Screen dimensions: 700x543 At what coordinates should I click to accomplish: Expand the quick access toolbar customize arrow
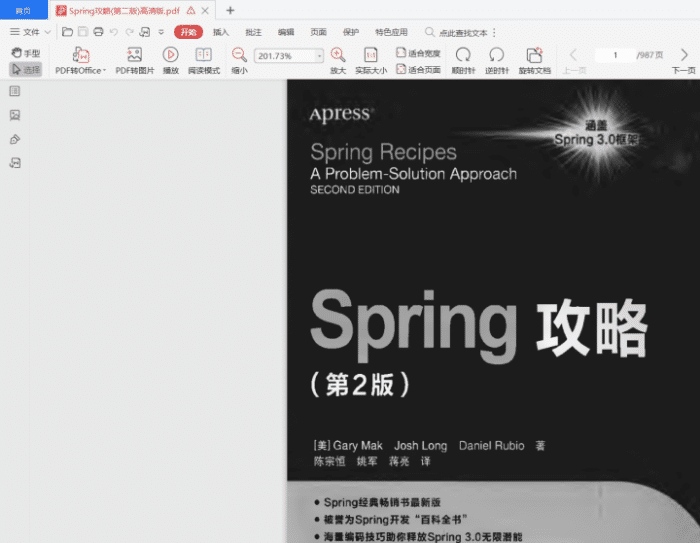tap(161, 32)
